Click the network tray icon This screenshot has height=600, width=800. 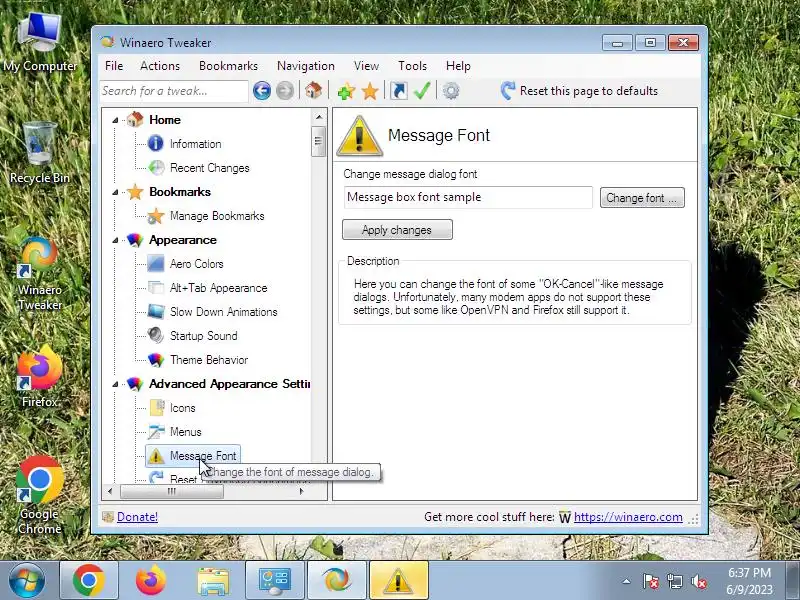[674, 581]
